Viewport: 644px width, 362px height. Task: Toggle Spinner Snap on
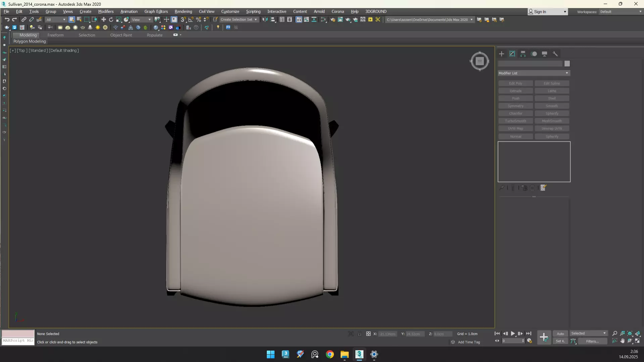206,19
